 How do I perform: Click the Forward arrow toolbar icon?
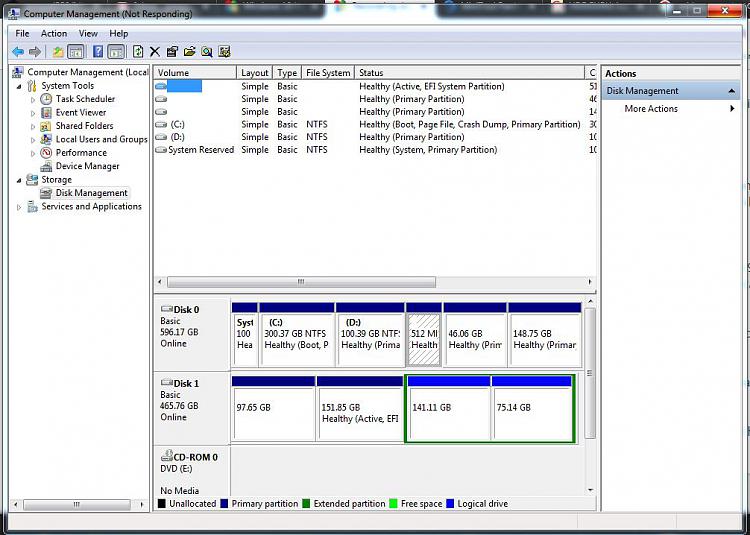click(35, 52)
